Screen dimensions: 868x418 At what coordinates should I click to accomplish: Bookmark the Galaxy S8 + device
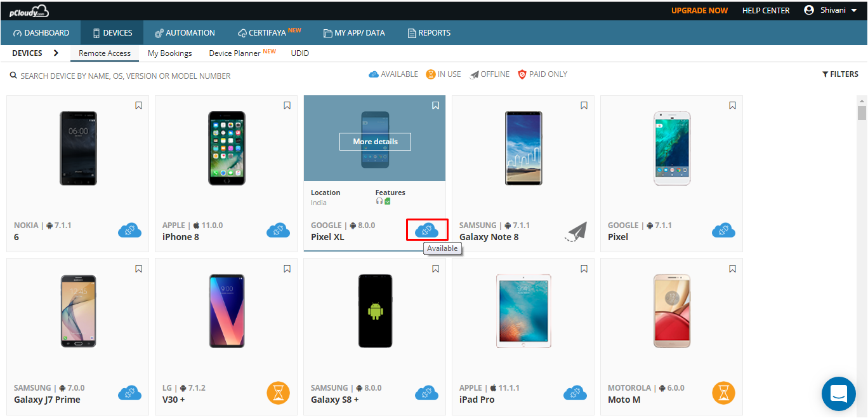436,269
